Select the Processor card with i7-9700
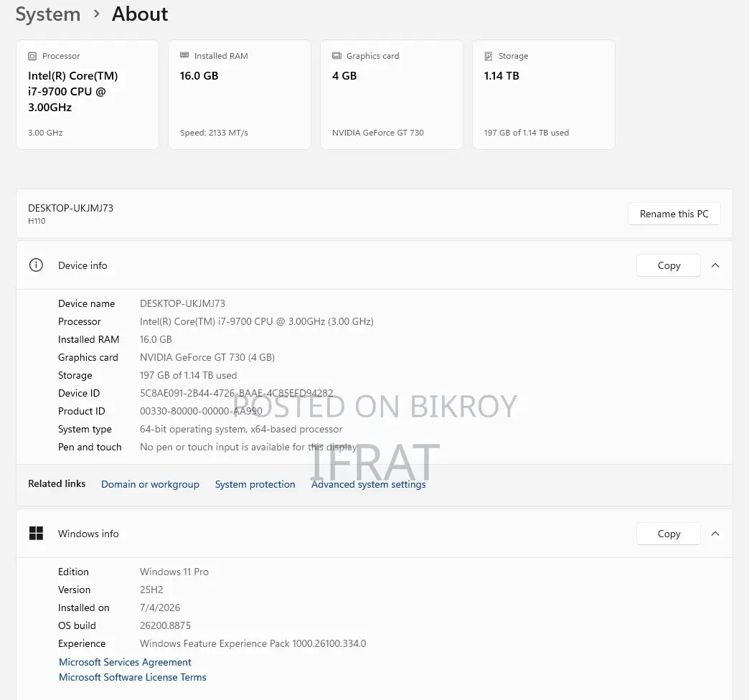Viewport: 749px width, 700px height. [x=88, y=95]
